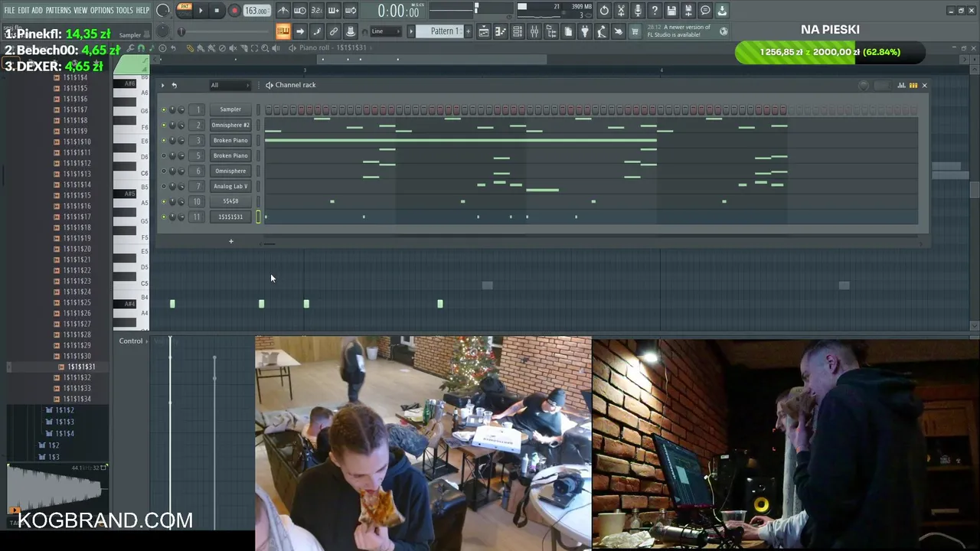Toggle wait for input to start playing
The height and width of the screenshot is (551, 980).
click(300, 11)
